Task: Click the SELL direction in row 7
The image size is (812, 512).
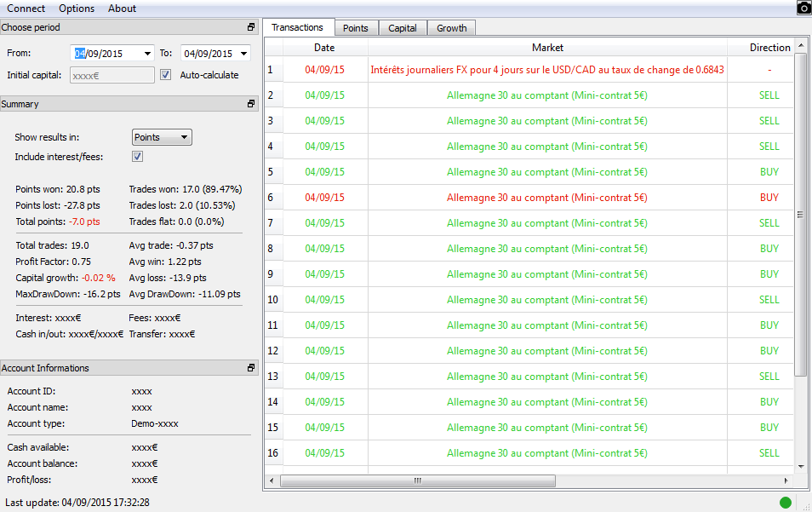Action: click(769, 223)
